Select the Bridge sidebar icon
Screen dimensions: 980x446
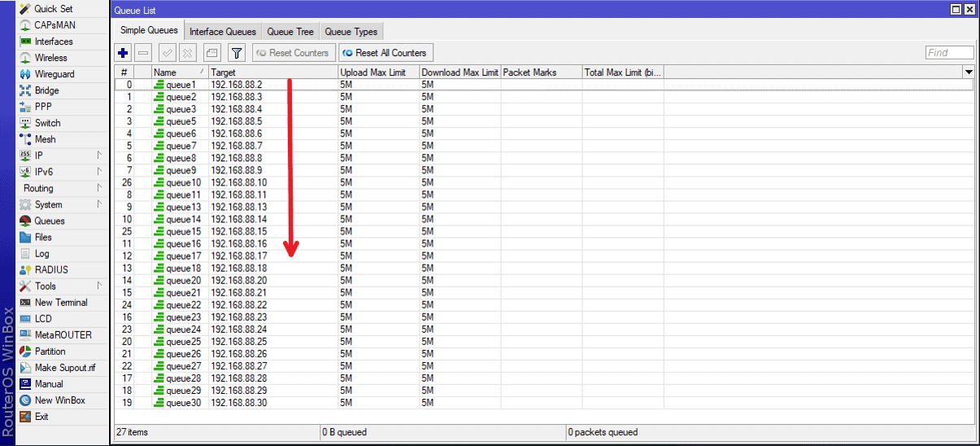(26, 90)
